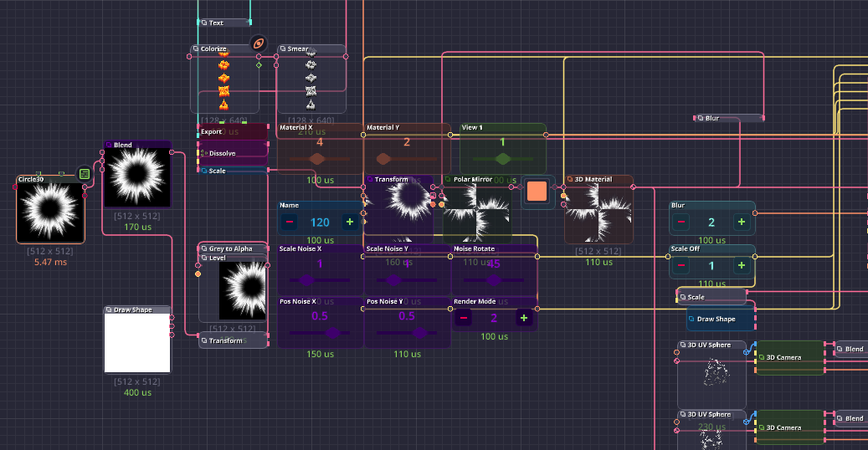Click the orange preview icon on Colorize node
Screen dimensions: 868x450
[x=259, y=43]
